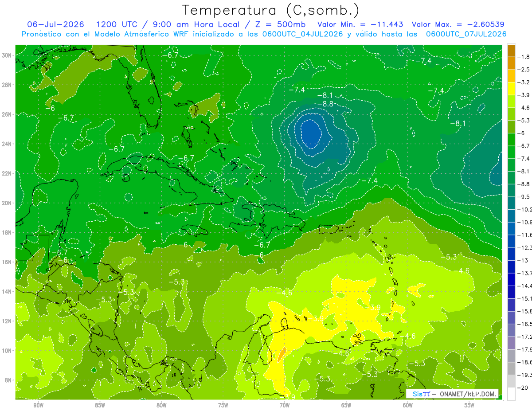Click "Valor Min. = -11.443" in header
This screenshot has width=532, height=411.
(x=360, y=24)
